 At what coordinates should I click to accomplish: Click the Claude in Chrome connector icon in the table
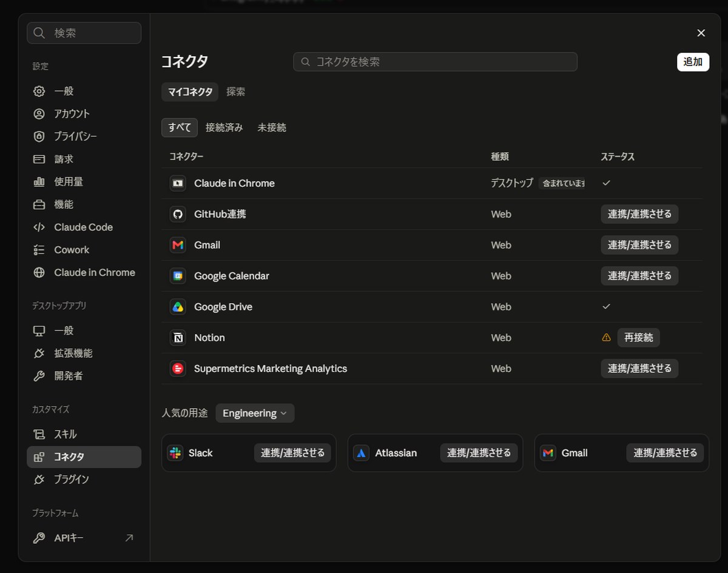[178, 183]
